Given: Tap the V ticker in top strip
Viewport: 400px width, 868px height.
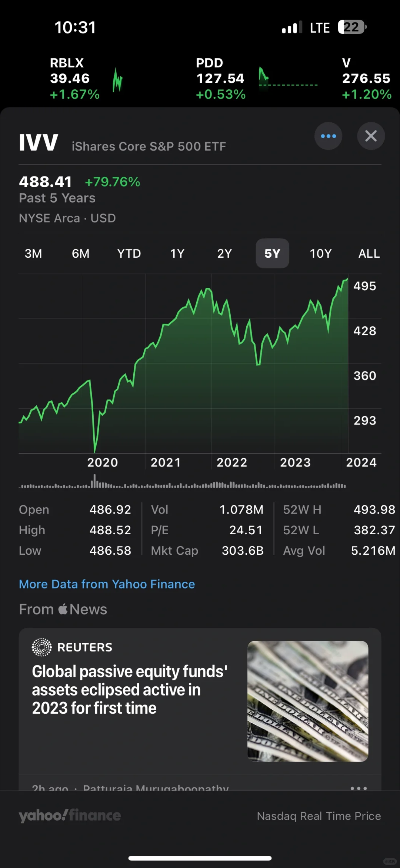Looking at the screenshot, I should [366, 79].
